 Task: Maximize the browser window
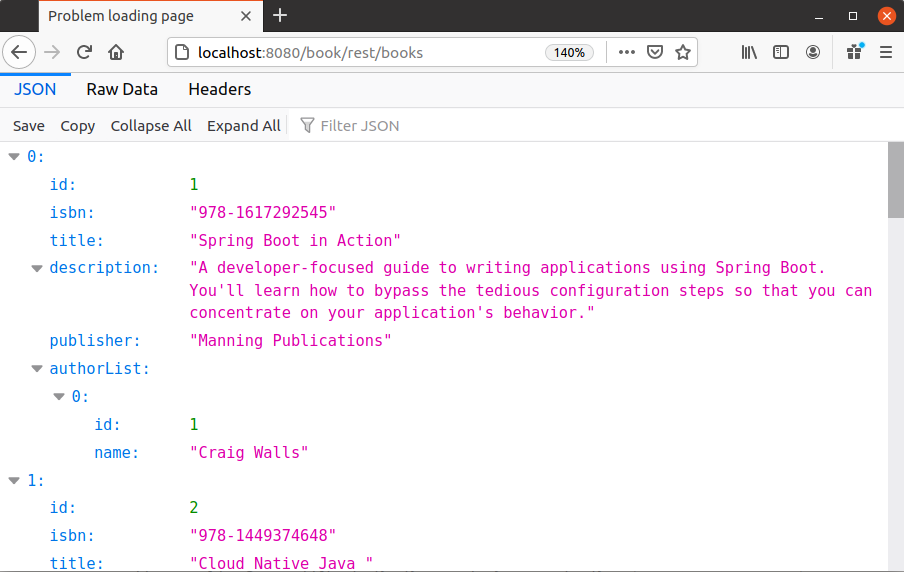[853, 16]
